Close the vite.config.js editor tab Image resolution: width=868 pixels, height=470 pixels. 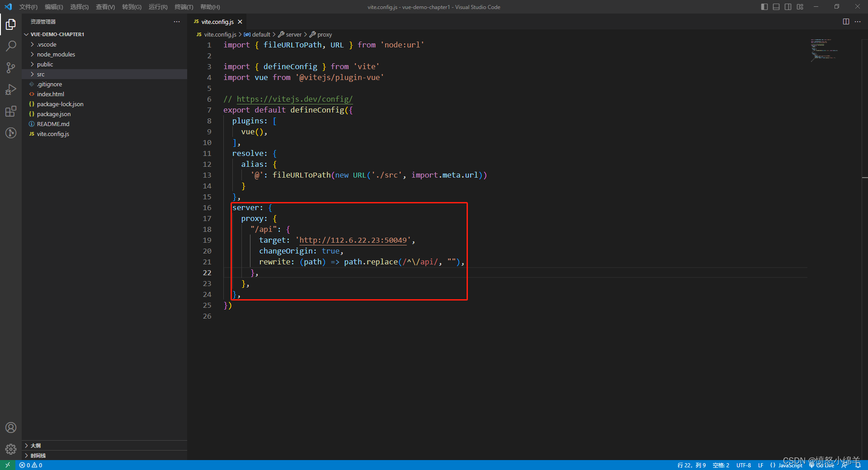click(240, 22)
